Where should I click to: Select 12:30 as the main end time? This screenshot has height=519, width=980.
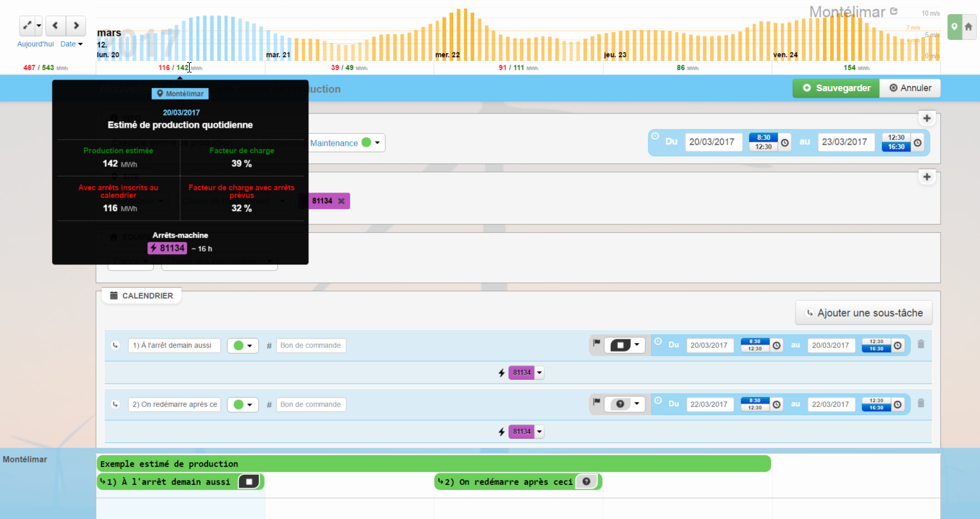pos(896,137)
